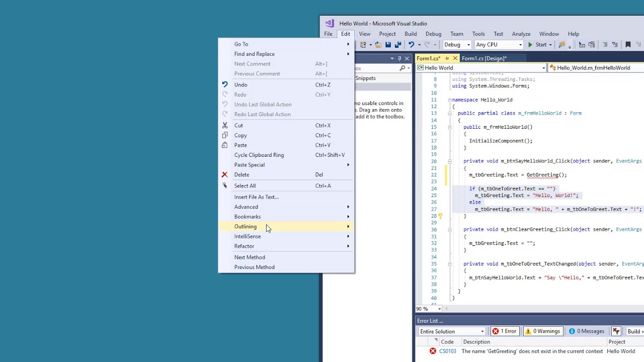Collapse the m_frmHelloWorld class outline
644x362 pixels.
[450, 113]
